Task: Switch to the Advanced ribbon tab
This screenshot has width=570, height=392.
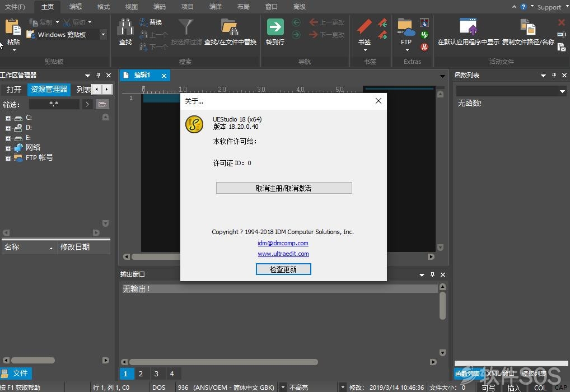Action: [x=299, y=7]
